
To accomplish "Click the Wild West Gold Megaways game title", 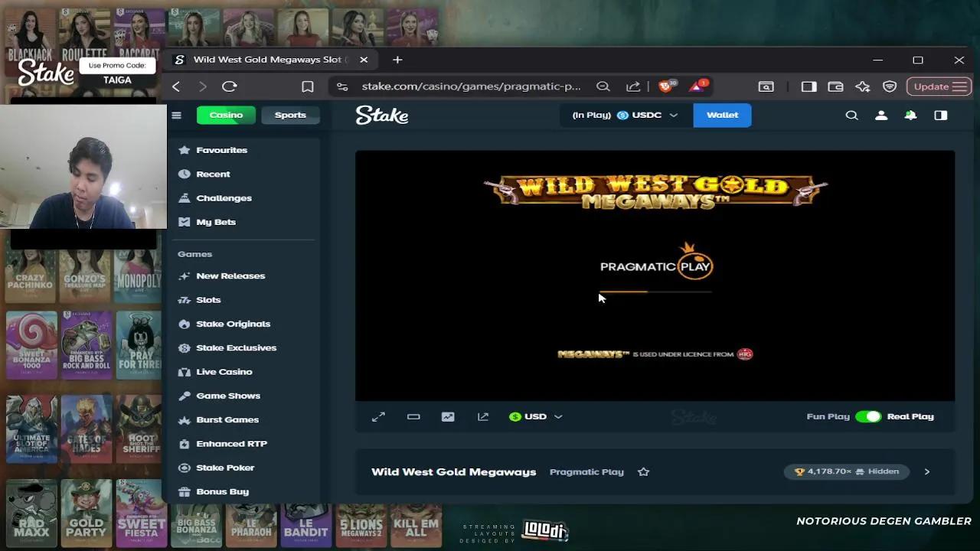I will [x=453, y=471].
